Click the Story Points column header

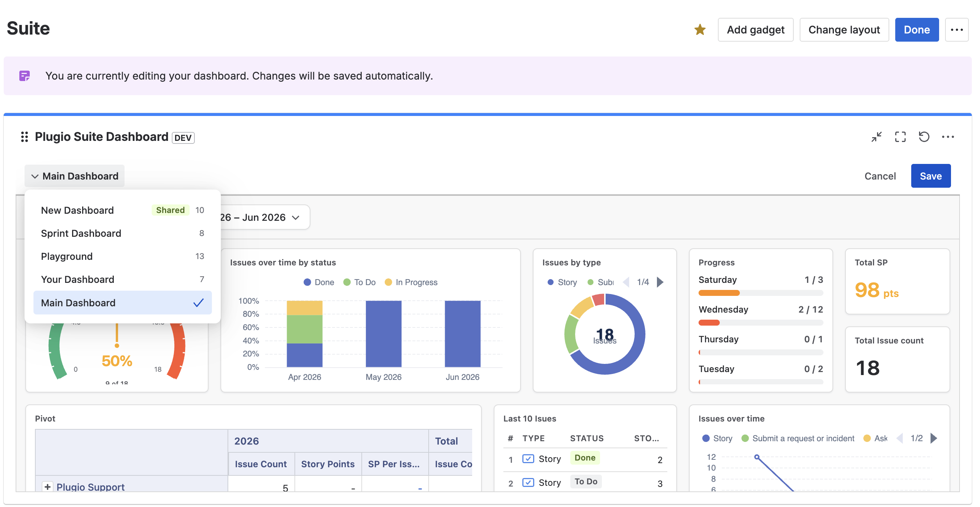328,464
